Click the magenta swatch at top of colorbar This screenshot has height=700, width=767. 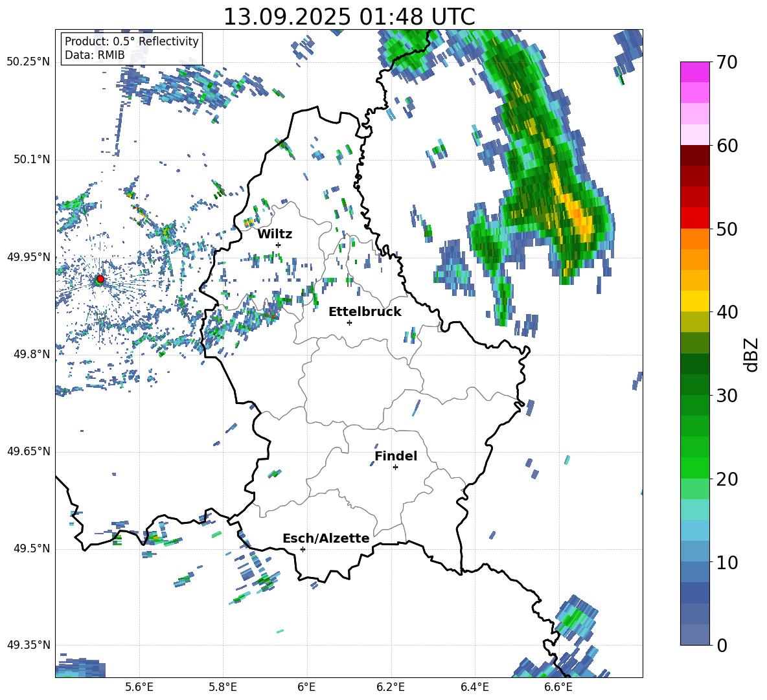pyautogui.click(x=694, y=73)
